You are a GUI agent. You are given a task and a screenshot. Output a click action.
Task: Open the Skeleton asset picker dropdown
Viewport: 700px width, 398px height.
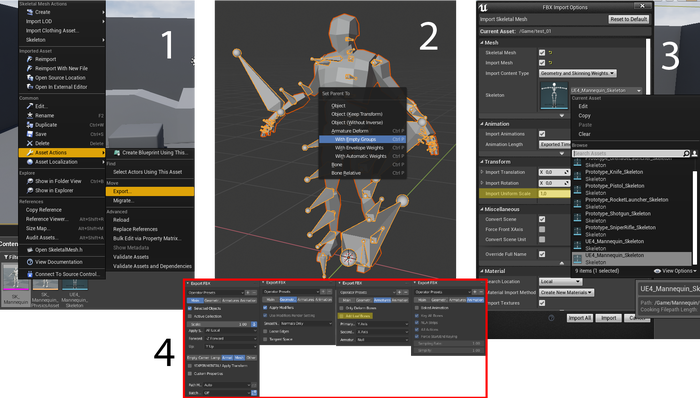click(x=607, y=91)
